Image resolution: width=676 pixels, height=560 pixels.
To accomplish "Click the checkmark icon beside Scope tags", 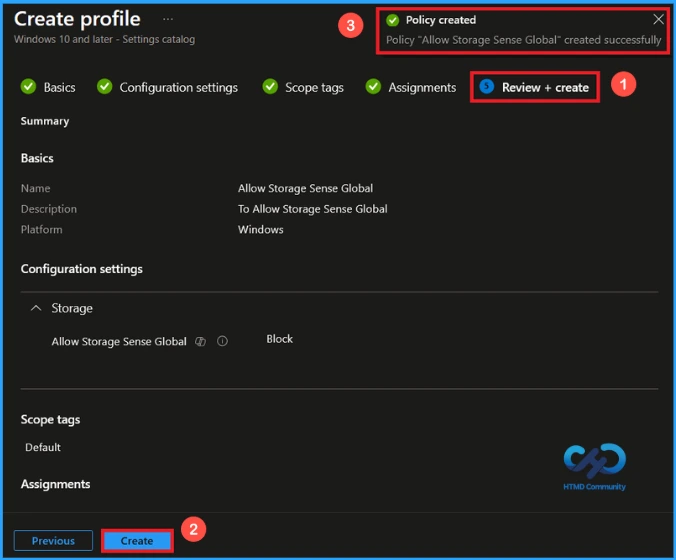I will (x=270, y=87).
